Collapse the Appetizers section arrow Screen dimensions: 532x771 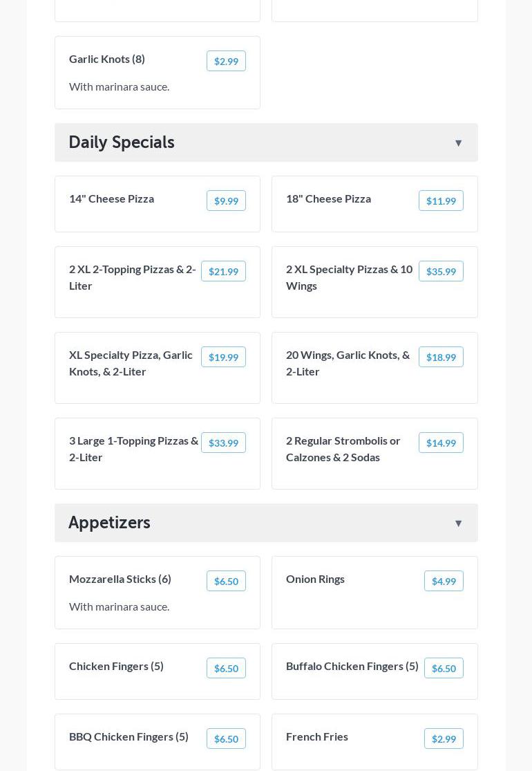click(458, 523)
